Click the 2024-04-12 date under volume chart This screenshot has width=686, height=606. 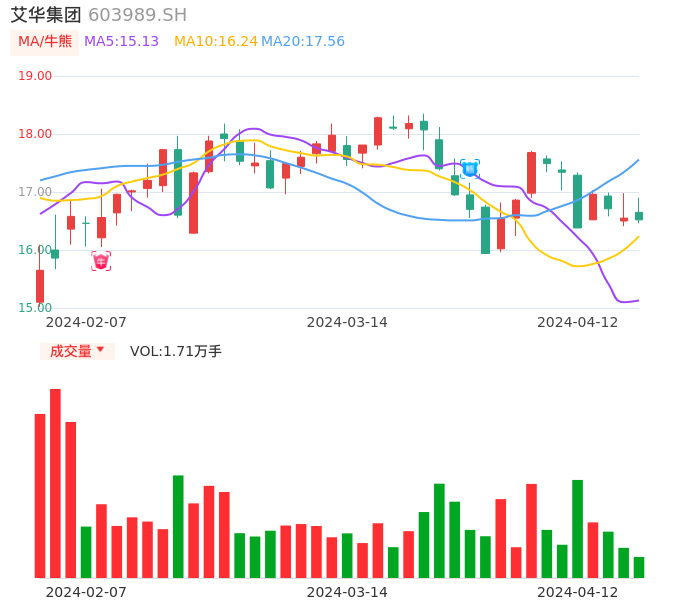click(577, 592)
